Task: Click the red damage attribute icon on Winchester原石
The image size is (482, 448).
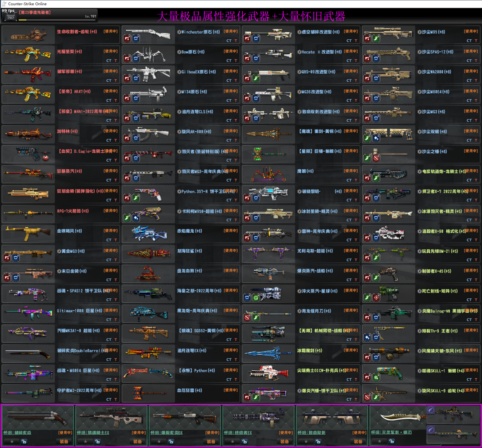Action: [x=127, y=39]
